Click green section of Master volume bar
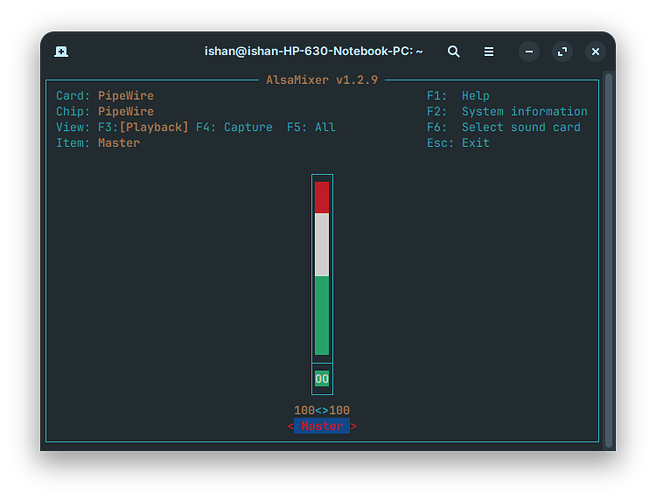The width and height of the screenshot is (655, 500). click(322, 315)
